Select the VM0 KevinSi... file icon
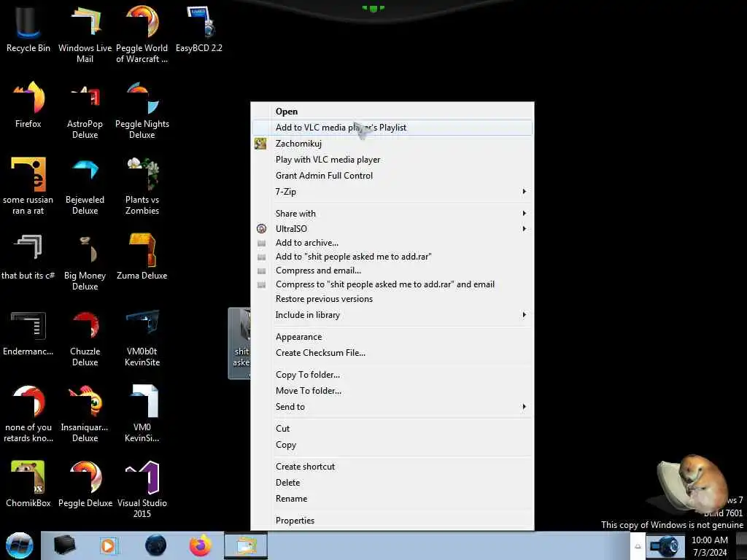The width and height of the screenshot is (747, 560). point(142,413)
